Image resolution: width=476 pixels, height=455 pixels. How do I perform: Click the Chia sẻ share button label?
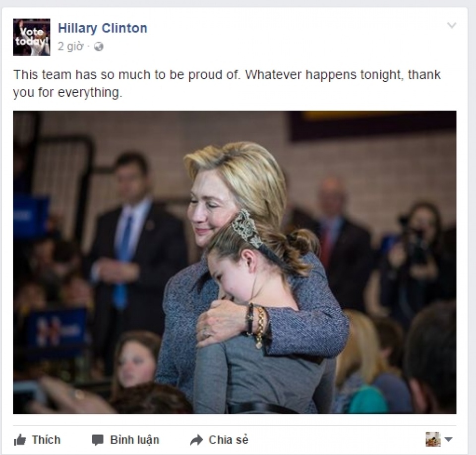pos(228,440)
